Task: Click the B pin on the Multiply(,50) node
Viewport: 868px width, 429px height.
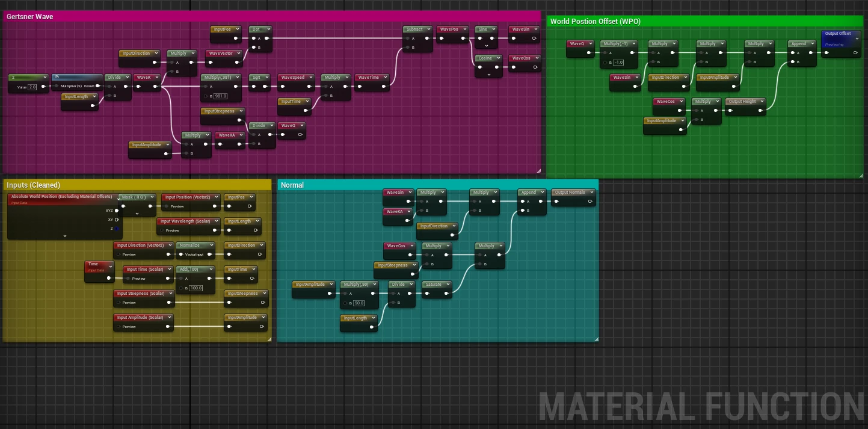Action: 345,303
